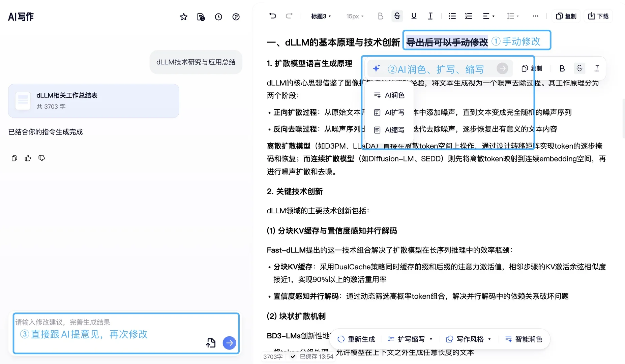Apply bulleted list formatting
Image resolution: width=625 pixels, height=364 pixels.
pyautogui.click(x=452, y=16)
